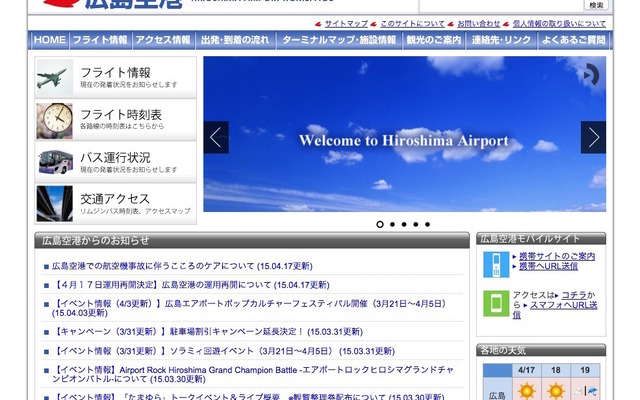Click the airplane icon for フライト情報
This screenshot has height=400, width=640.
55,78
